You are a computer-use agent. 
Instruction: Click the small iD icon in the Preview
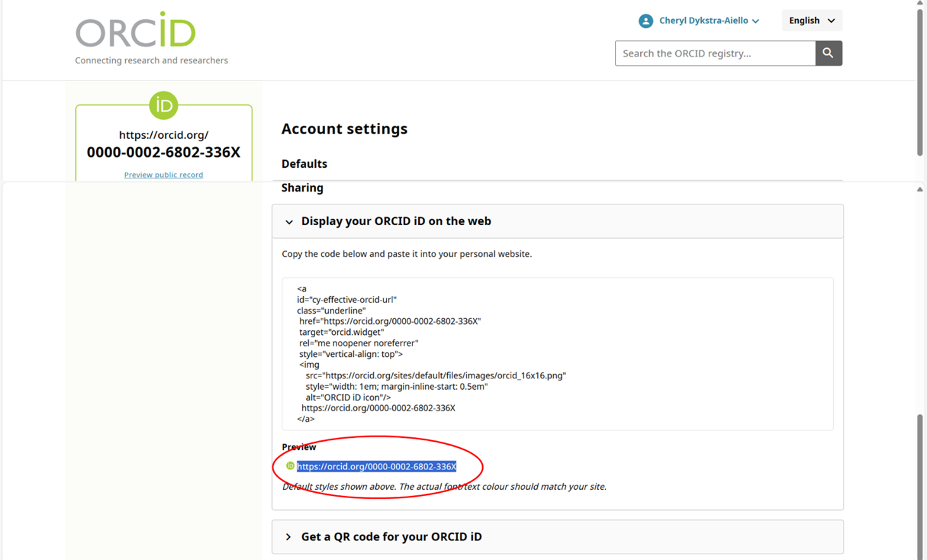pos(290,466)
